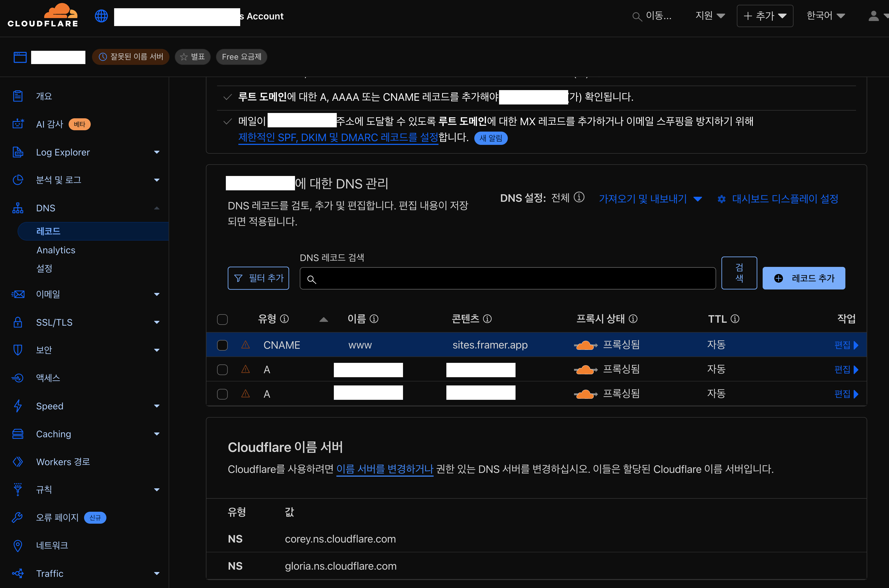889x588 pixels.
Task: Click the DNS 레코드 검색 input field
Action: pos(507,278)
